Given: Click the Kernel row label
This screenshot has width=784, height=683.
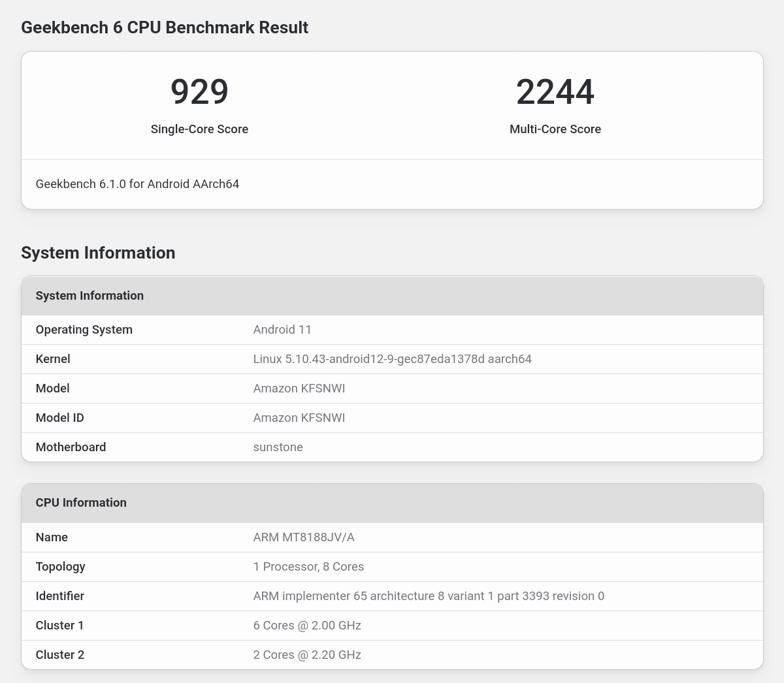Looking at the screenshot, I should 53,359.
